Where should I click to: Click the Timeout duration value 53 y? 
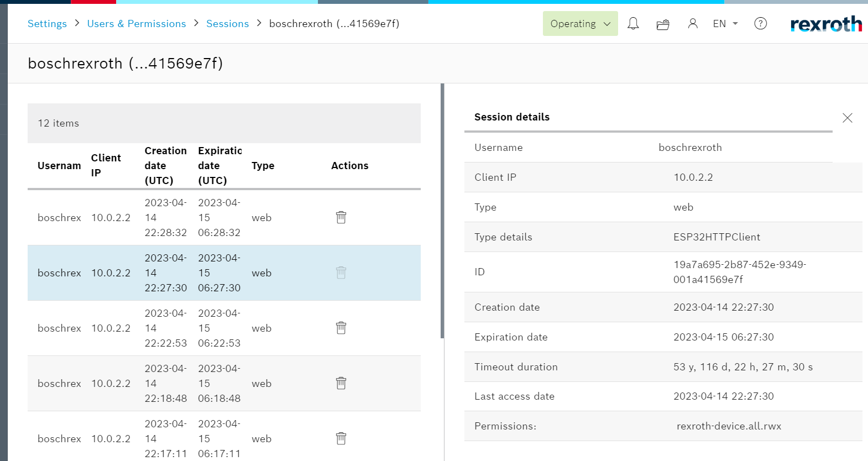coord(743,367)
